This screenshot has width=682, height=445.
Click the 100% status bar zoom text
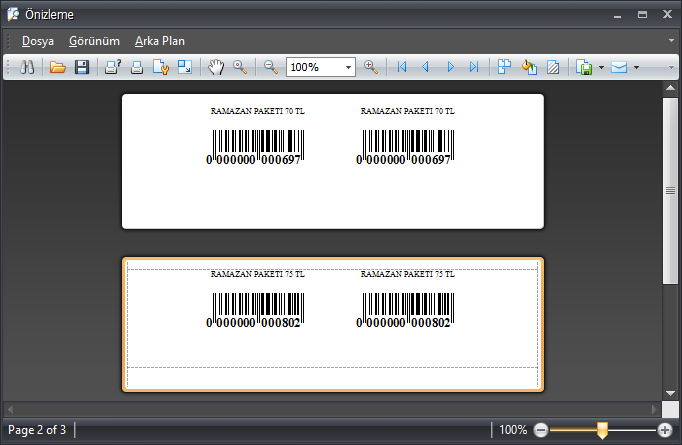click(513, 430)
